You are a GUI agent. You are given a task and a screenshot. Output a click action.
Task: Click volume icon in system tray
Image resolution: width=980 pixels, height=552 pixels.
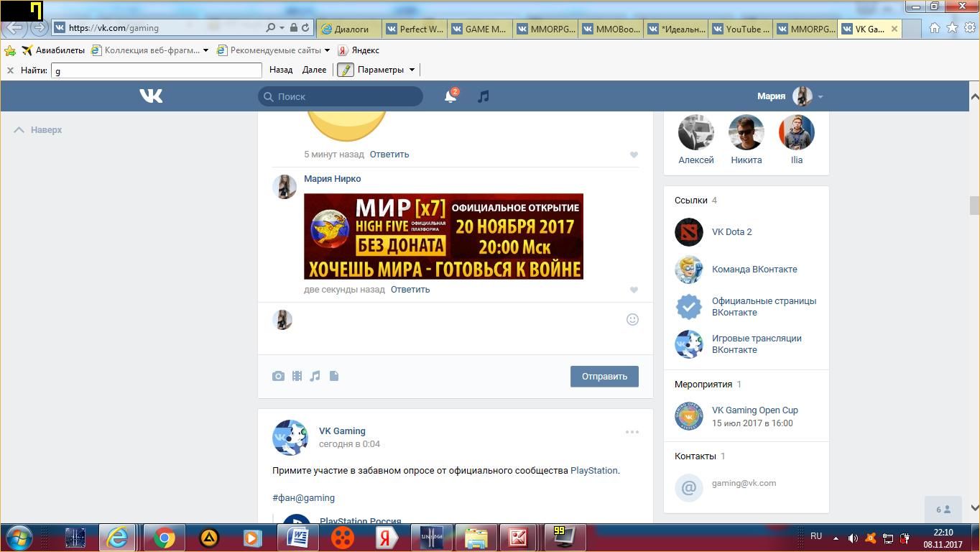click(x=853, y=538)
